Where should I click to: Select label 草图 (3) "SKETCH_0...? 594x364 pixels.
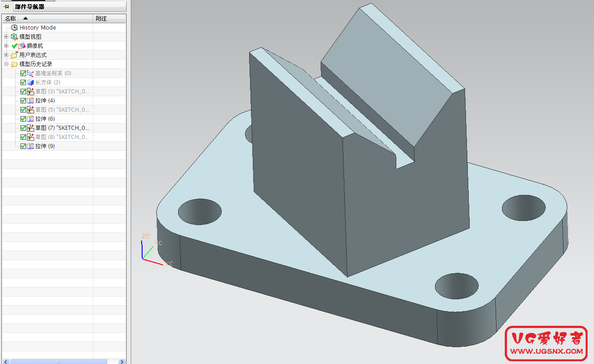tap(62, 92)
